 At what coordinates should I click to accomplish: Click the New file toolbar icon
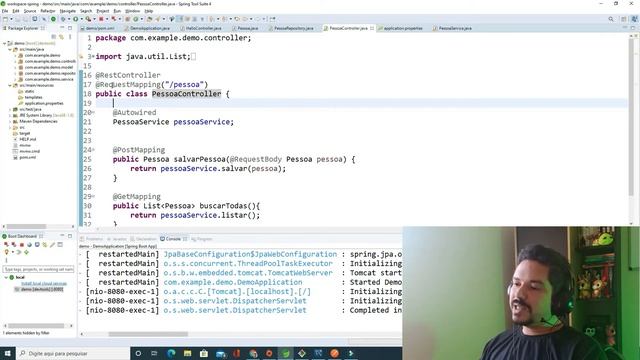point(5,19)
